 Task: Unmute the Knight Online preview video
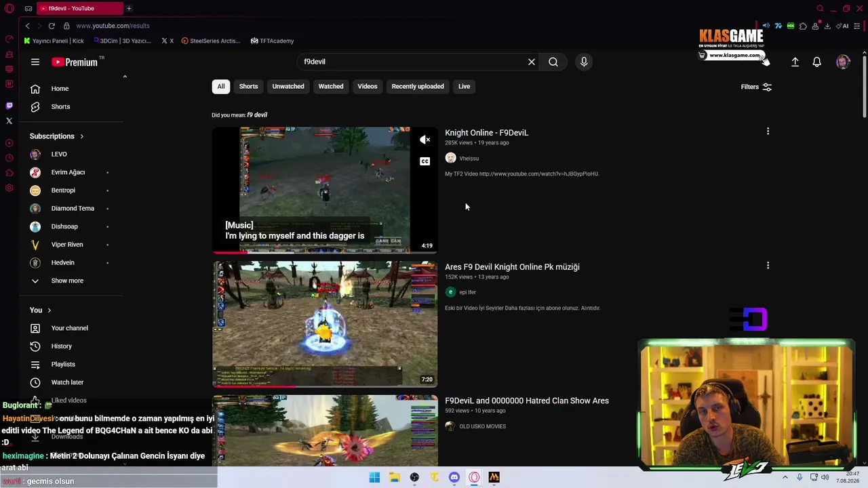[x=425, y=140]
